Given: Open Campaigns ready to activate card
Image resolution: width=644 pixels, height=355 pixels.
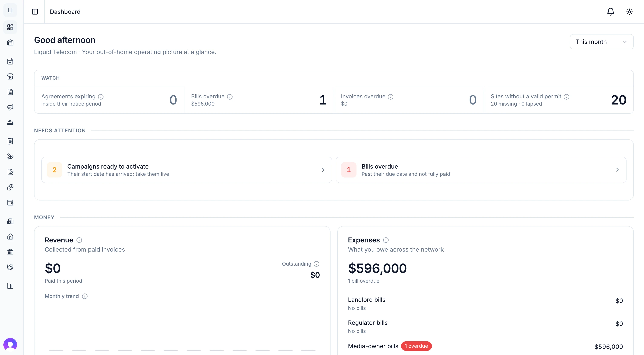Looking at the screenshot, I should coord(187,170).
